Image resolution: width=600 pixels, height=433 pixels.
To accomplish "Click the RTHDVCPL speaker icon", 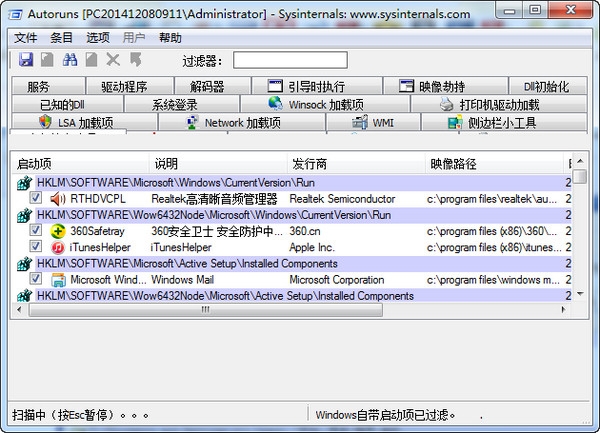I will coord(58,199).
